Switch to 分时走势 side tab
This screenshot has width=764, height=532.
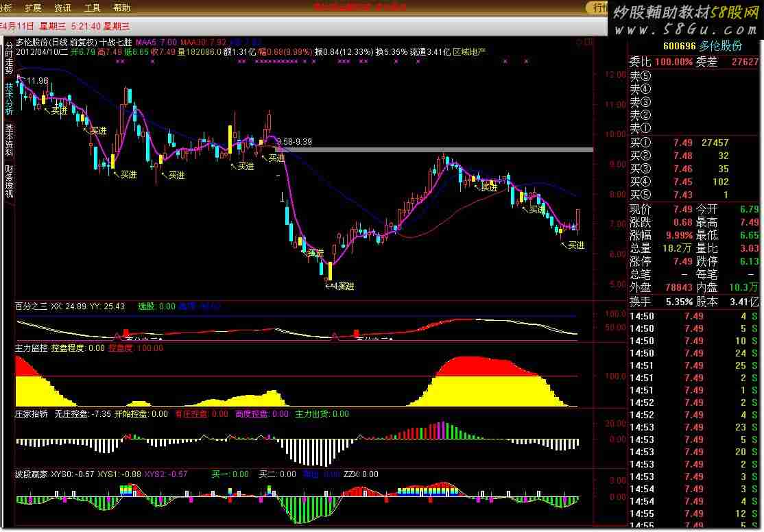9,58
